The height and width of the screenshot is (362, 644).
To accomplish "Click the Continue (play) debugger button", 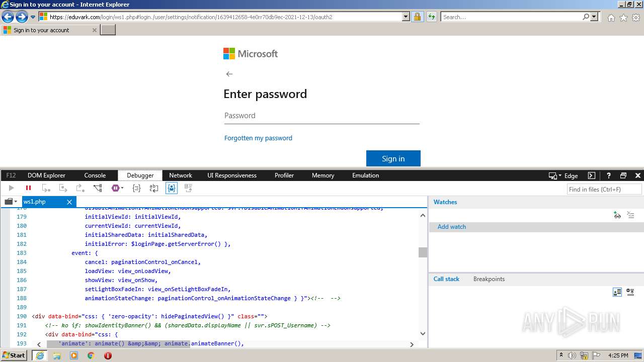I will coord(11,188).
